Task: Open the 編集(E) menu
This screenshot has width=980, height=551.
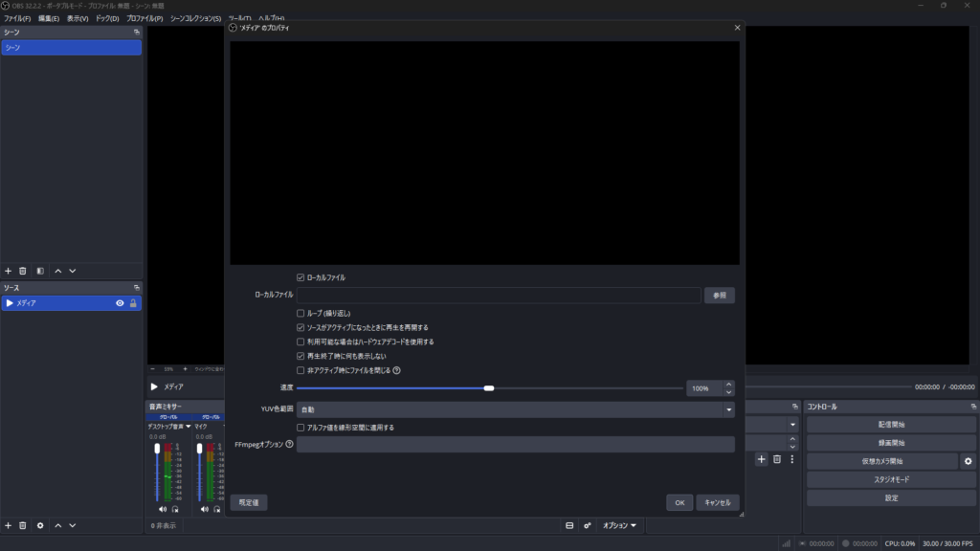Action: (49, 19)
